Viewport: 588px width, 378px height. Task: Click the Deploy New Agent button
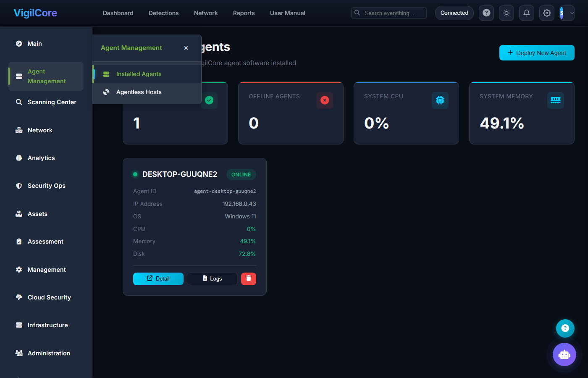pos(537,53)
